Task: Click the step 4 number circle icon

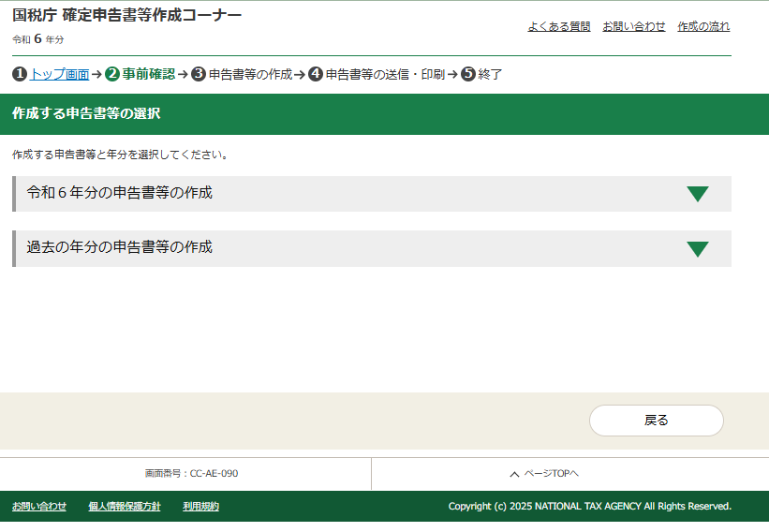Action: (316, 74)
